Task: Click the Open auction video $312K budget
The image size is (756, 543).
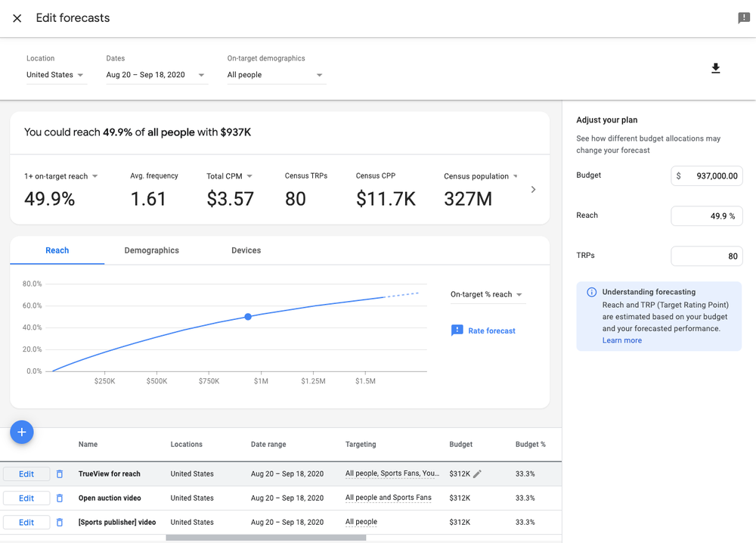Action: (x=460, y=498)
